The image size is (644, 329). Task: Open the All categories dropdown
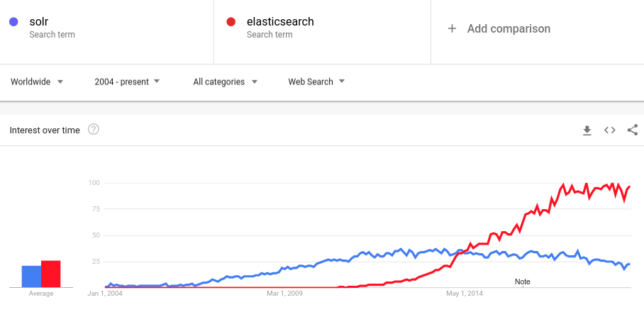tap(226, 82)
